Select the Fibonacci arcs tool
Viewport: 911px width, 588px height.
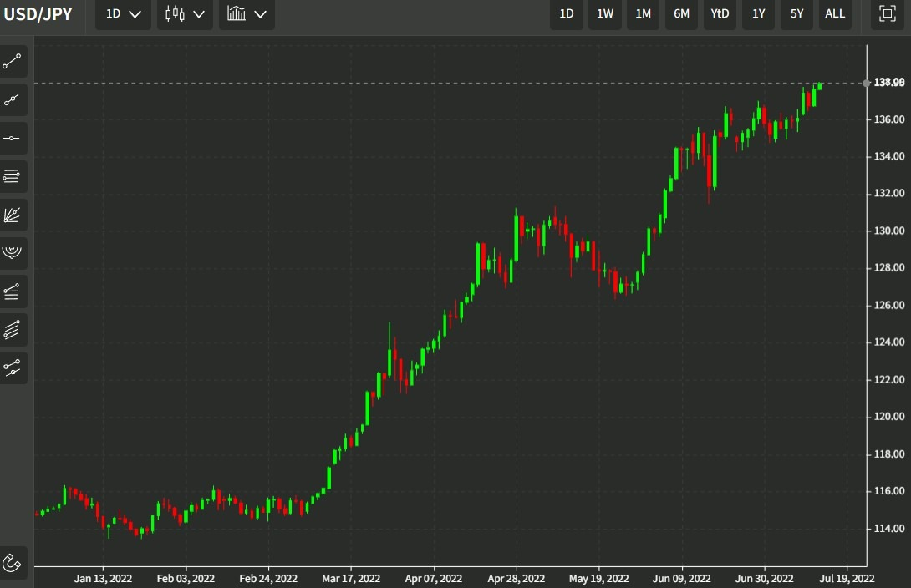(13, 253)
